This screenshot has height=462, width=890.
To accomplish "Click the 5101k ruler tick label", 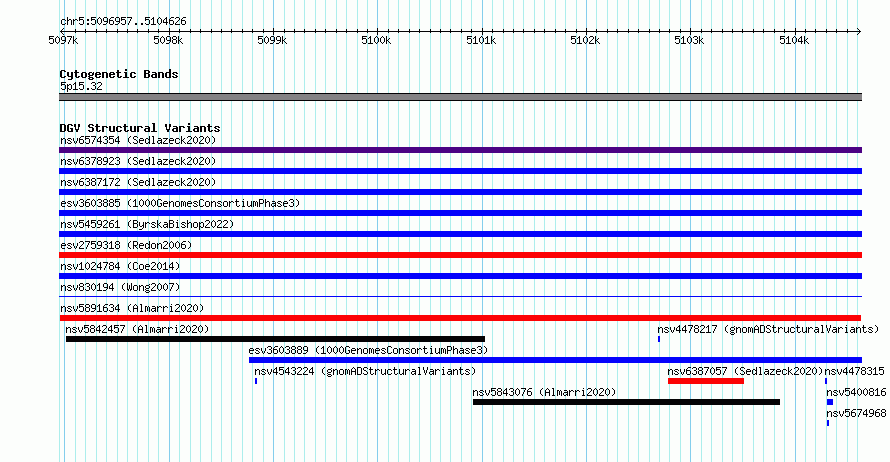I will (x=481, y=40).
